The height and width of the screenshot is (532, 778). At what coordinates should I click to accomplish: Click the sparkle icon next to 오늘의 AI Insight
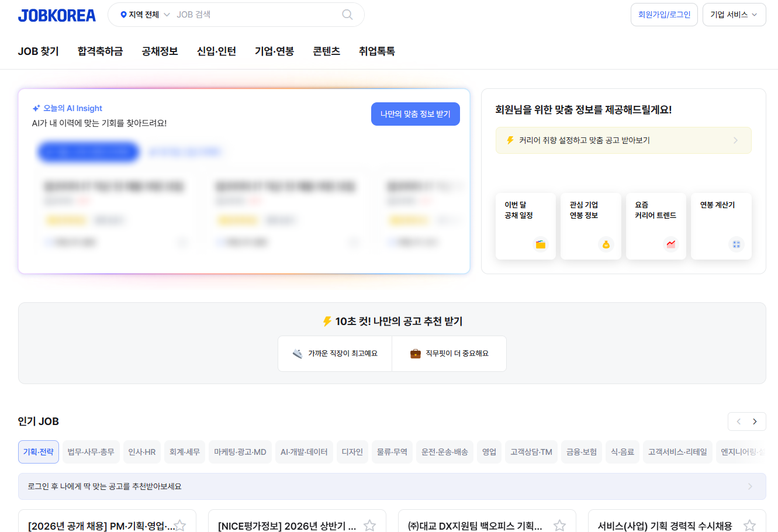coord(36,108)
